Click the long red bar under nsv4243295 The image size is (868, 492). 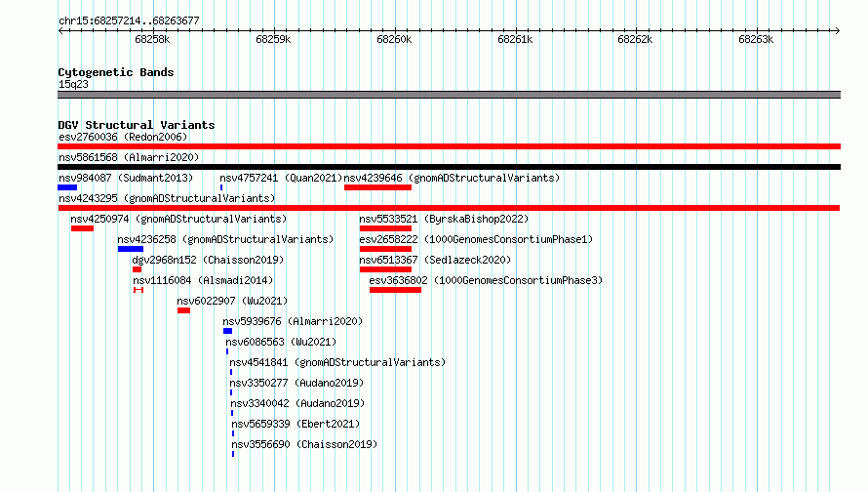(x=449, y=208)
